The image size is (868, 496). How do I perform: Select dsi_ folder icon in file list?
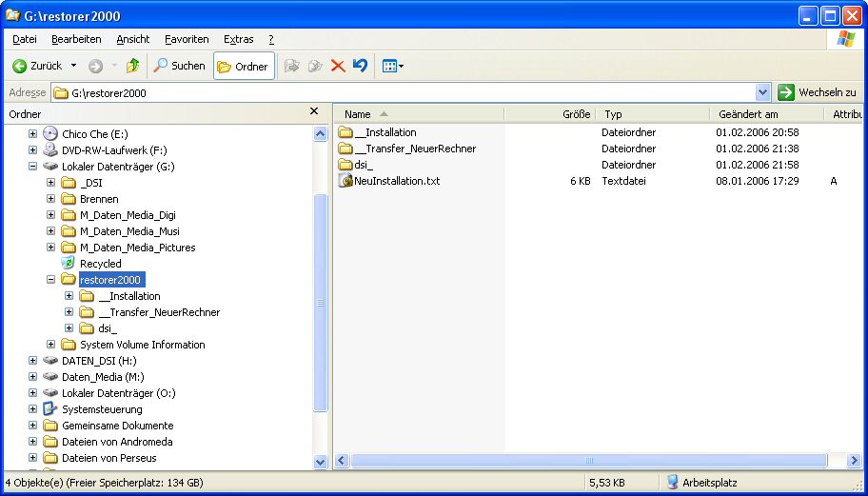coord(345,165)
